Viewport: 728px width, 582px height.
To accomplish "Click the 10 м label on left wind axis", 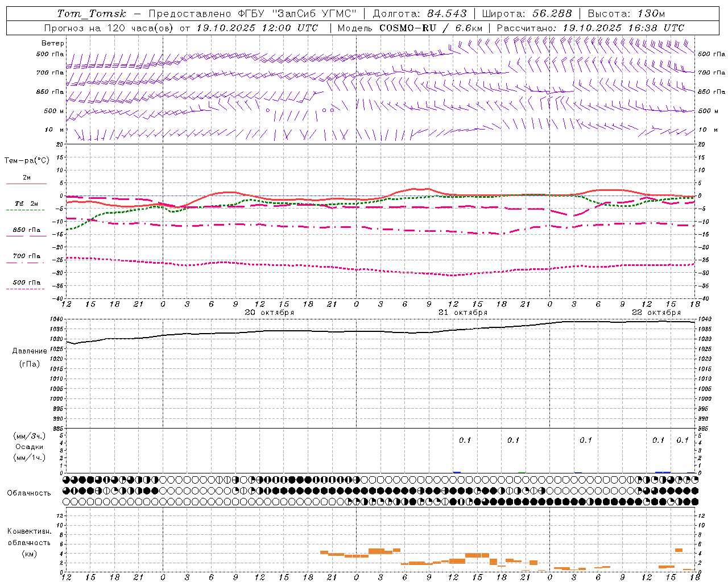I will (x=55, y=130).
